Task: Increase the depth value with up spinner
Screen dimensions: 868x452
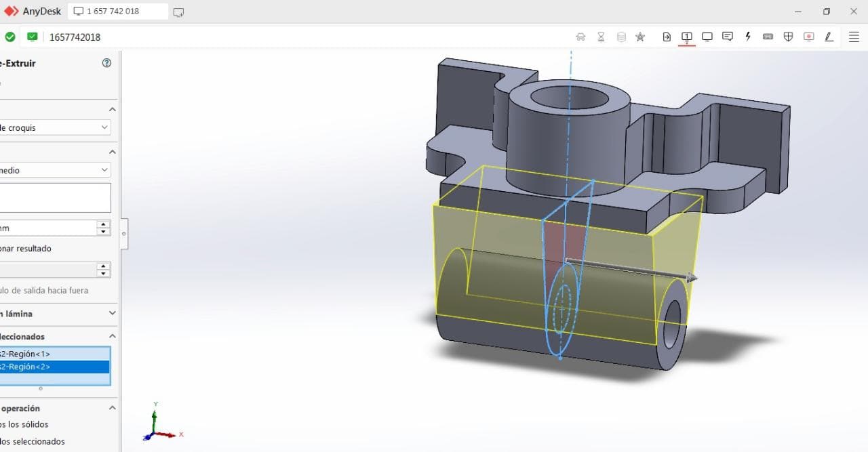Action: (103, 224)
